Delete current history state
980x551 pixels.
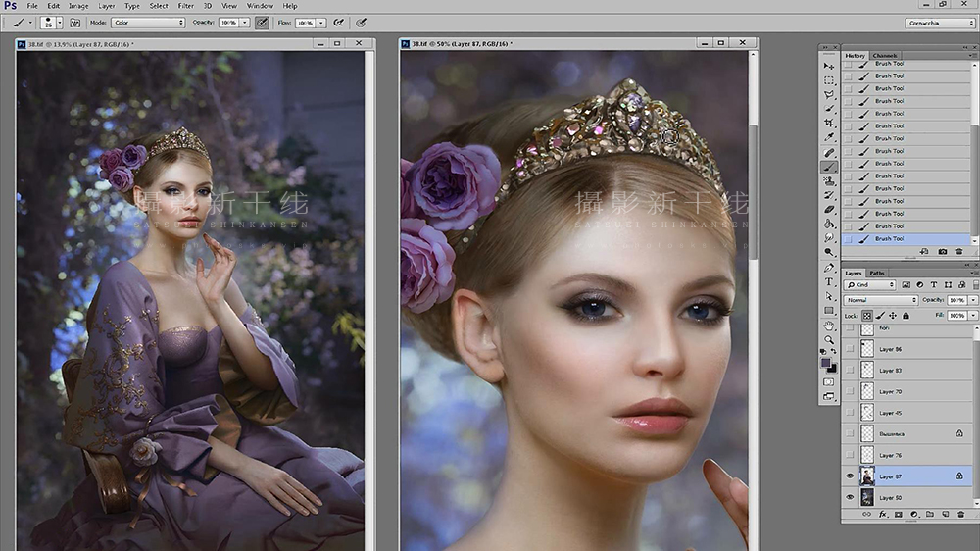(x=959, y=251)
